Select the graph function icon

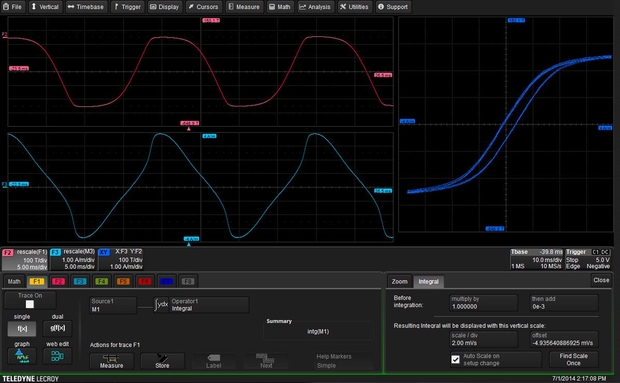[22, 356]
